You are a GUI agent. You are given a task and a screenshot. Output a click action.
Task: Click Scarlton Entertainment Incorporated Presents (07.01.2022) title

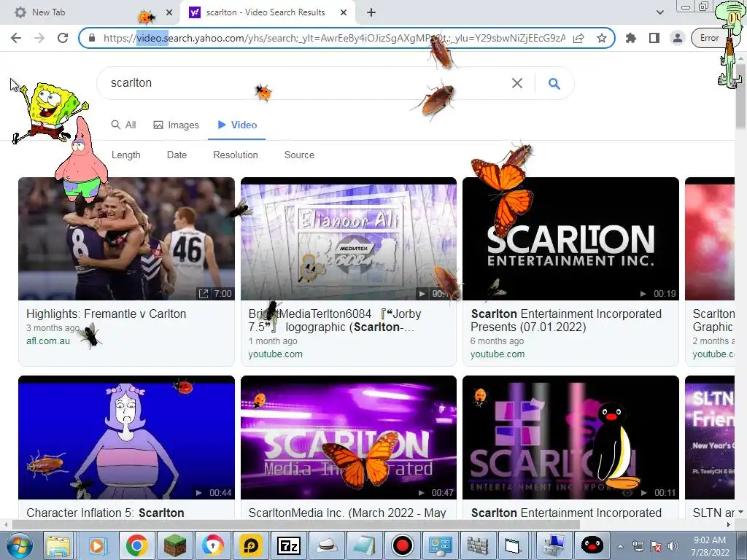point(566,321)
